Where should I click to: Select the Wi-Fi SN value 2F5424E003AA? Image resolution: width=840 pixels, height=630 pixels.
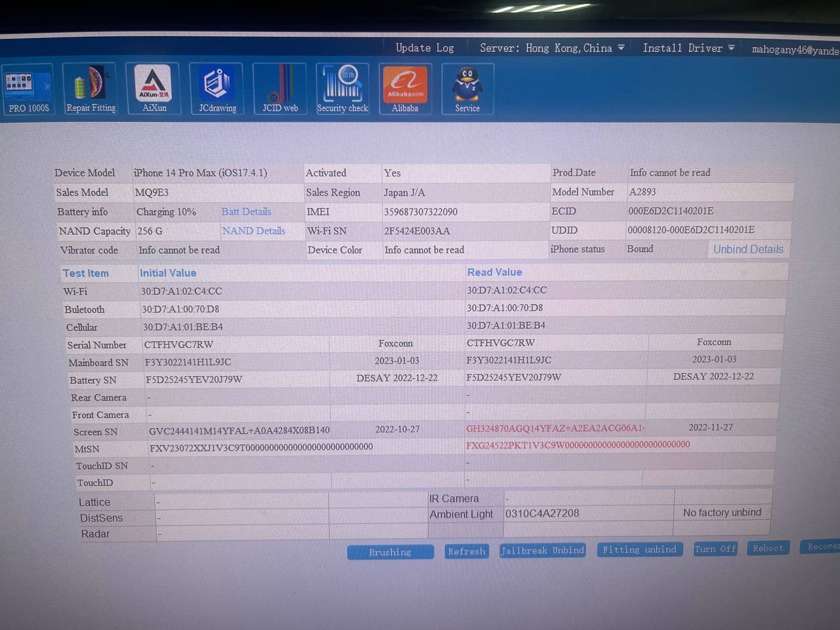[417, 230]
